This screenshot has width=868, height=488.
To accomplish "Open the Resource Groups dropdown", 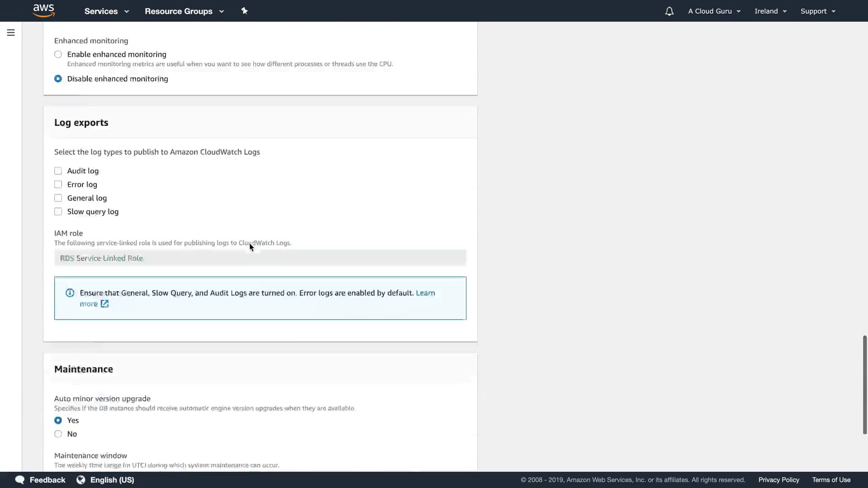I will 184,11.
